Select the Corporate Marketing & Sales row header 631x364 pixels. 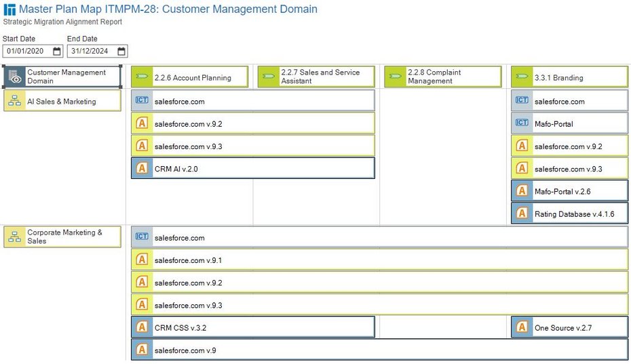click(62, 237)
